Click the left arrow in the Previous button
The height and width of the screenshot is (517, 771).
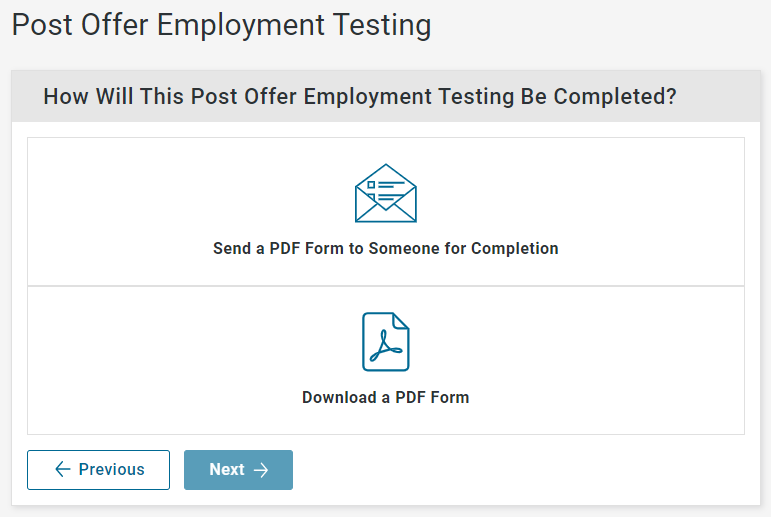(x=62, y=469)
